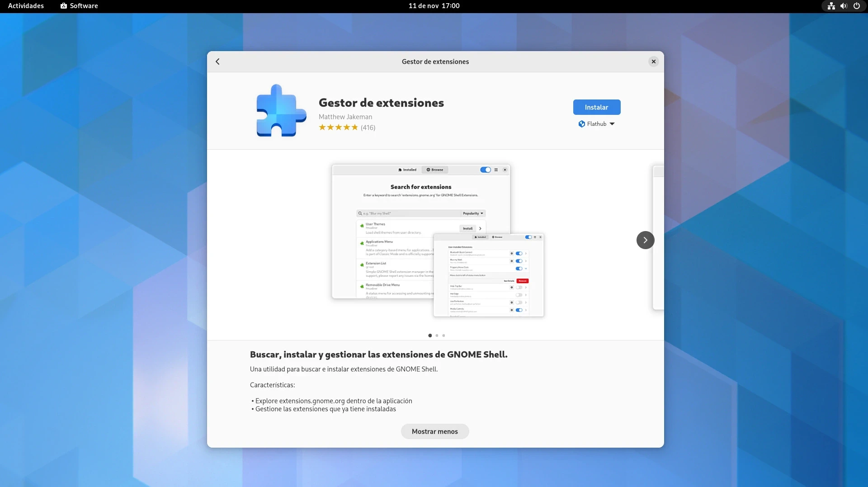Click the (416) review count
This screenshot has height=487, width=868.
368,128
